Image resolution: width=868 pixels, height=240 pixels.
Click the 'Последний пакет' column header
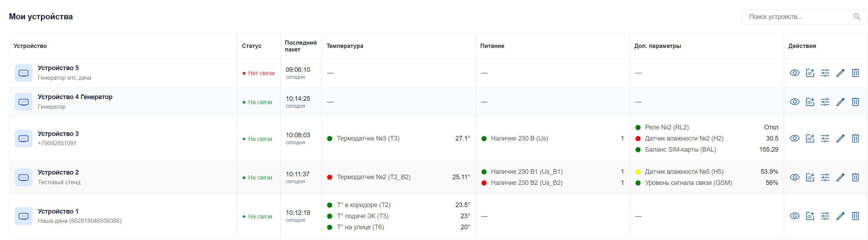[x=301, y=46]
